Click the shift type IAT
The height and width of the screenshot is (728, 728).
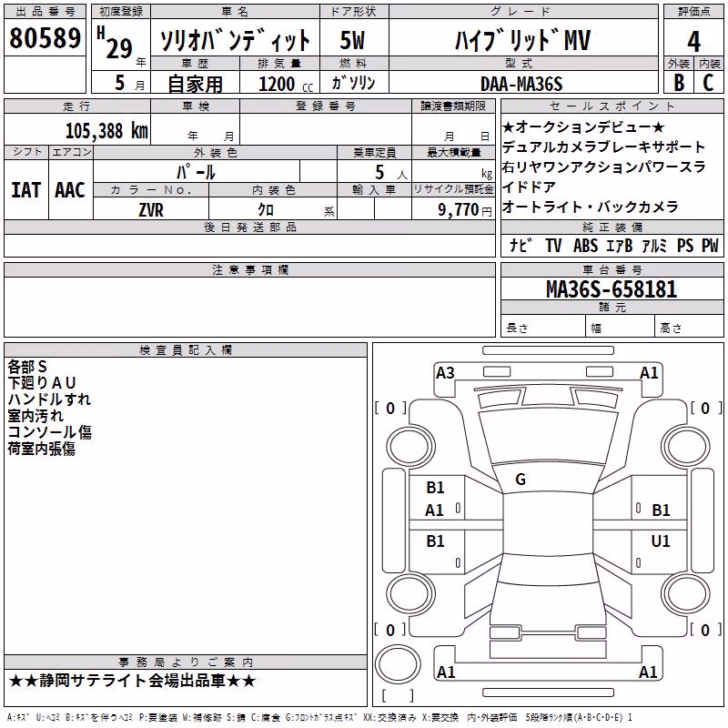26,190
